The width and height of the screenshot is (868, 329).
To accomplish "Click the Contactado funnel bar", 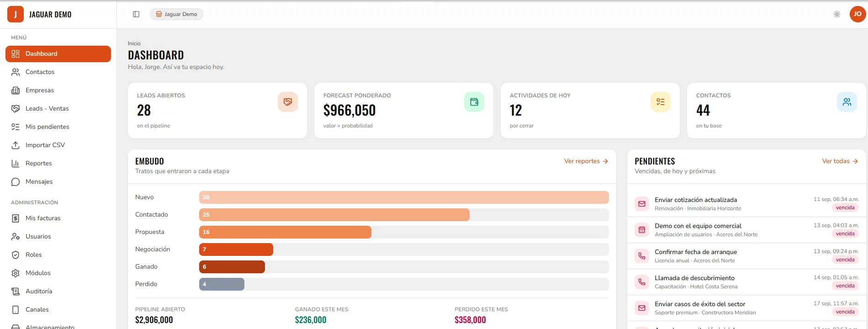I will click(x=334, y=215).
